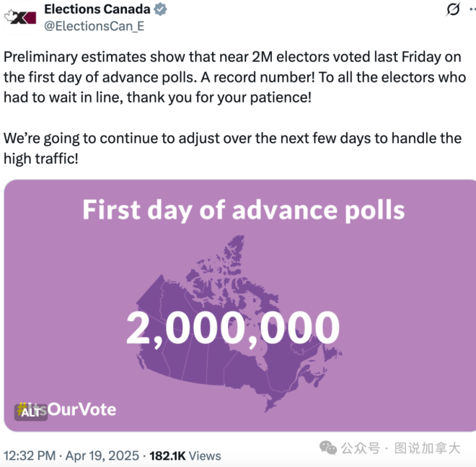Open the purple advance polls image
The image size is (476, 467).
click(240, 305)
